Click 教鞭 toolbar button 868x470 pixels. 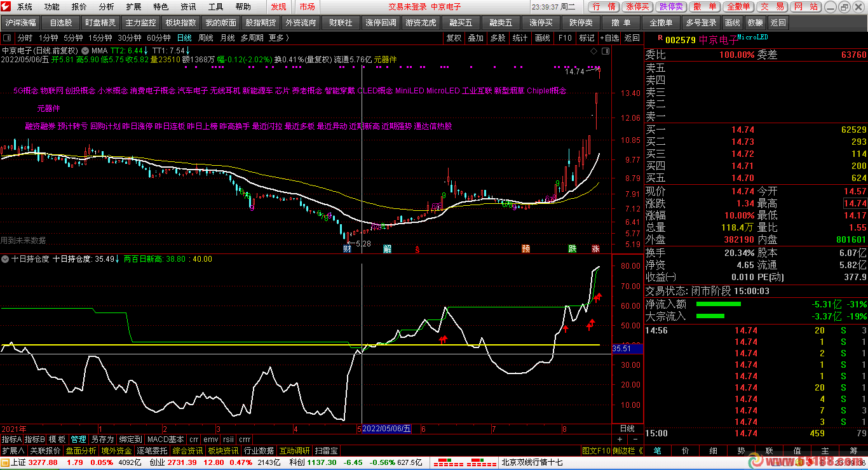(755, 23)
